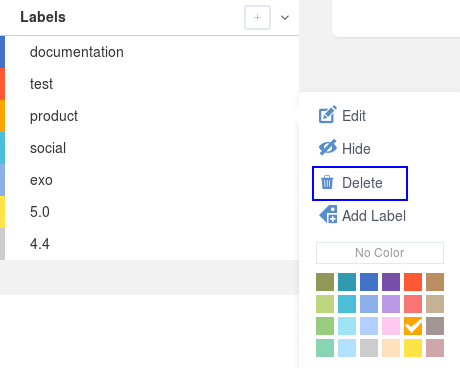Screen dimensions: 460x368
Task: Select the 4.4 label
Action: point(149,244)
